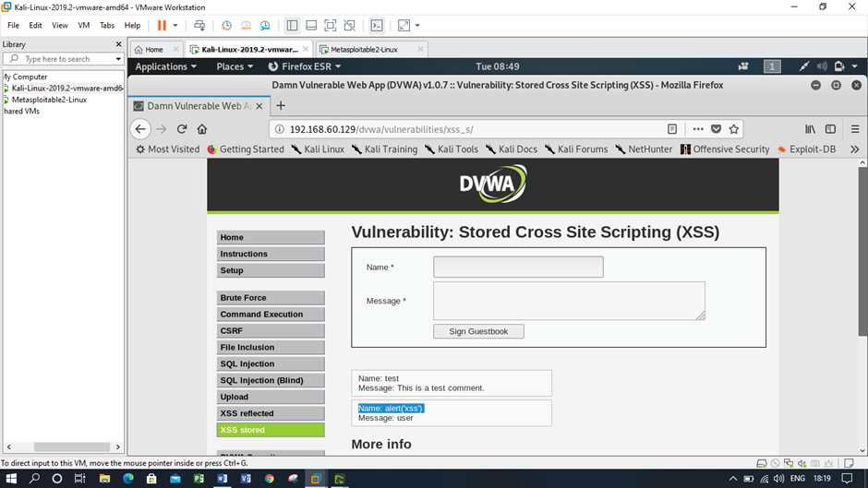
Task: Close the Damn Vulnerable Web App Firefox tab
Action: pyautogui.click(x=259, y=106)
